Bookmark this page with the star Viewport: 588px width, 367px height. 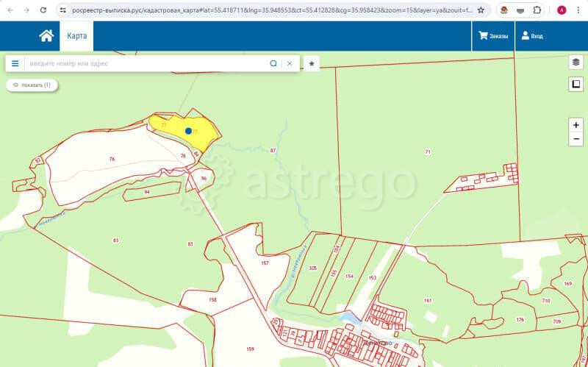click(x=481, y=10)
